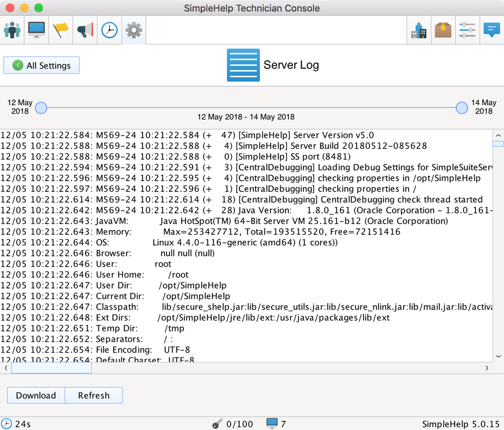Click the key license icon in status bar
Viewport: 504px width, 430px height.
[217, 424]
